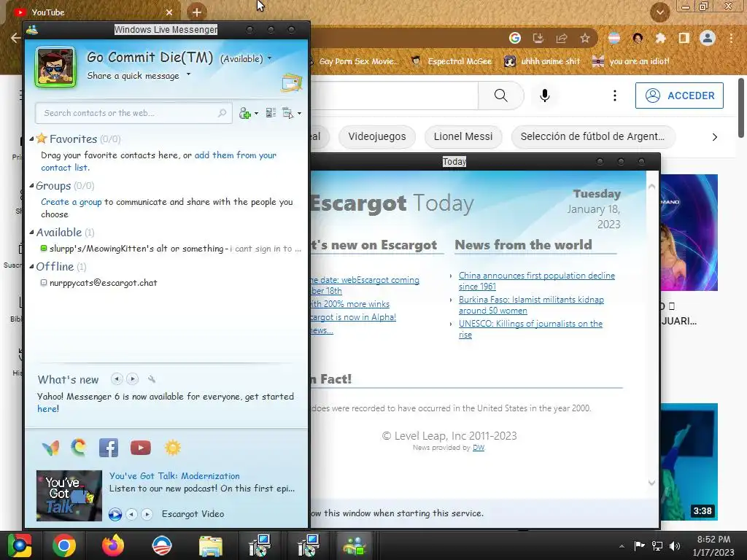The image size is (747, 560).
Task: Open the add contact dropdown arrow
Action: pyautogui.click(x=256, y=113)
